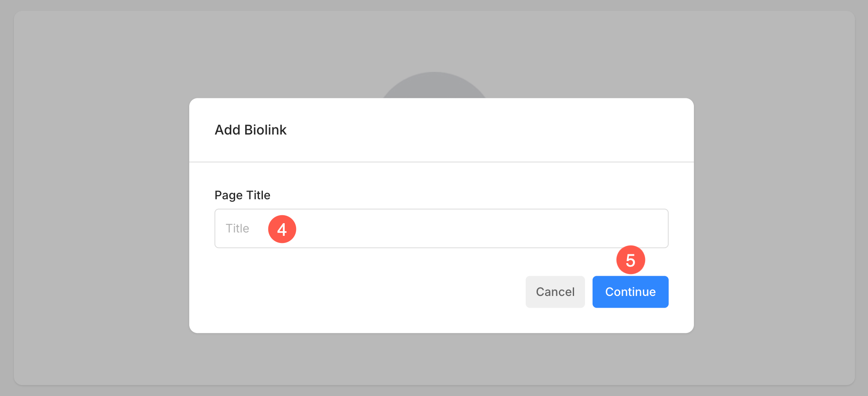Image resolution: width=868 pixels, height=396 pixels.
Task: Click the red number 4 badge
Action: click(282, 229)
